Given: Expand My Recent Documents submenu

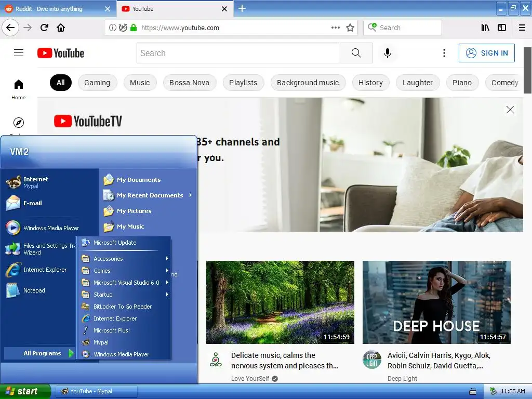Looking at the screenshot, I should coord(148,195).
